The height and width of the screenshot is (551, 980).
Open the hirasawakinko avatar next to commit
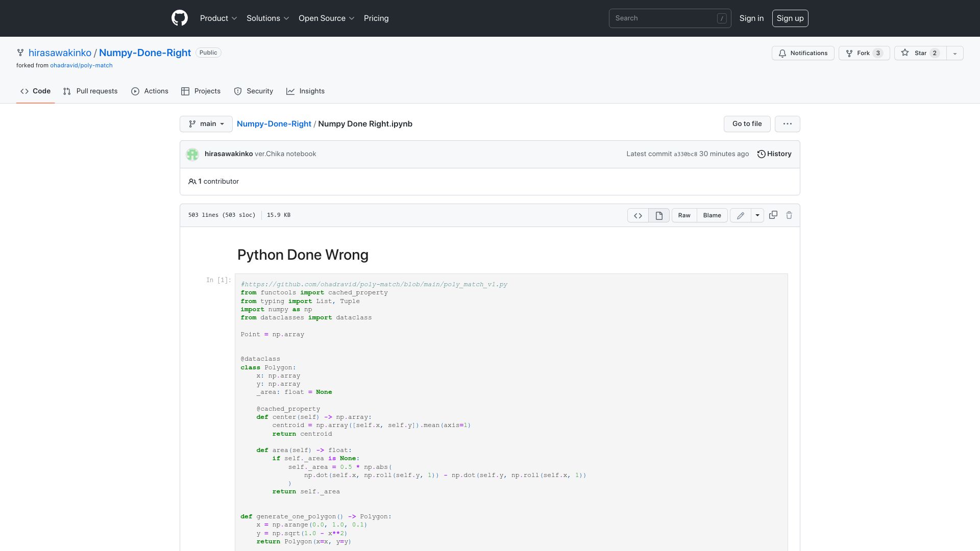[x=192, y=154]
